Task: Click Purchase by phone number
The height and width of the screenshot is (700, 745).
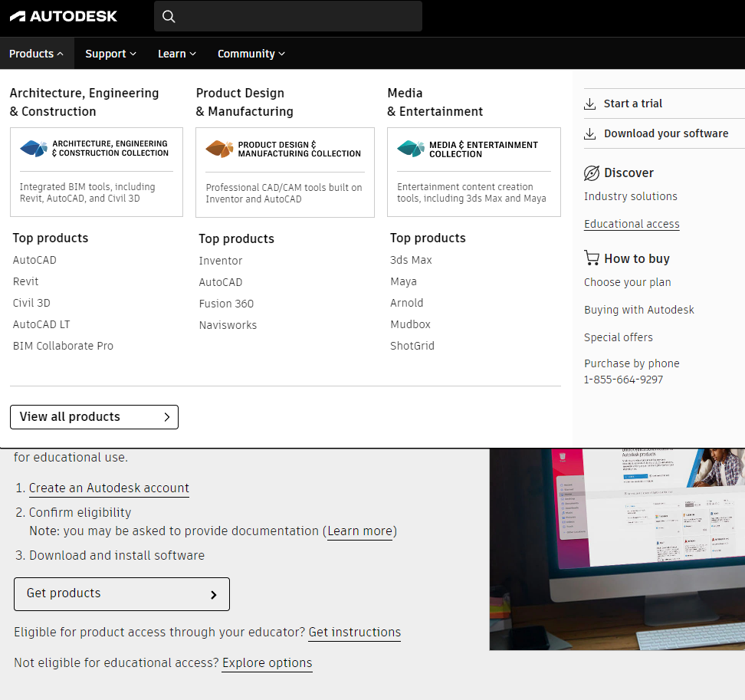Action: [623, 380]
